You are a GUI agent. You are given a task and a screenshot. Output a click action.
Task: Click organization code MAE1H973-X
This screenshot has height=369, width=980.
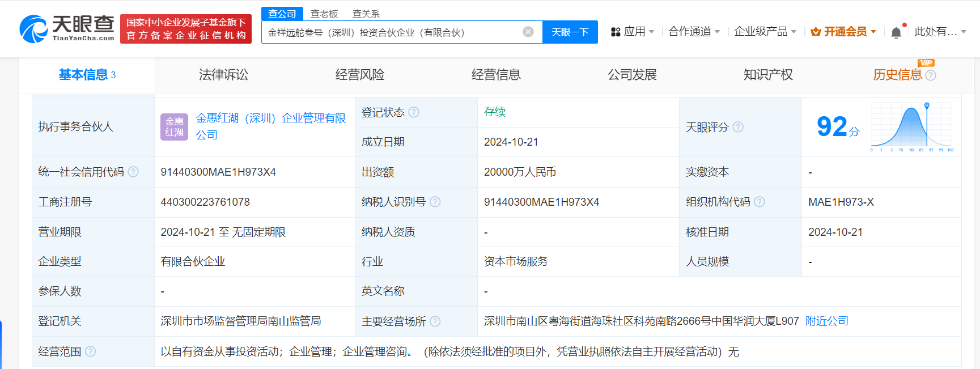(x=841, y=202)
